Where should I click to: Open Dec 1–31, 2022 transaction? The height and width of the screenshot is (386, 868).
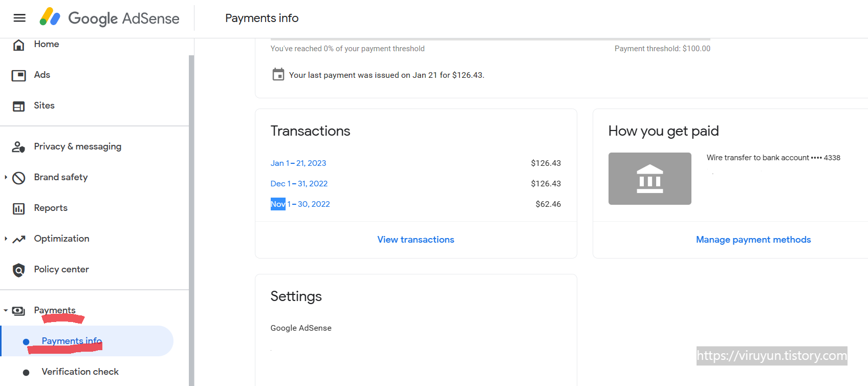tap(299, 183)
